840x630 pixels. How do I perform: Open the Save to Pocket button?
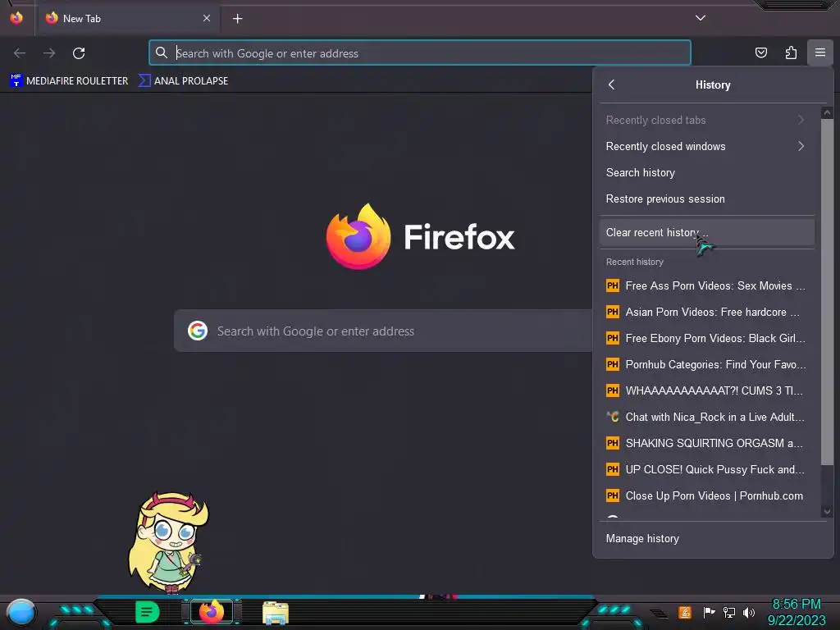point(760,52)
